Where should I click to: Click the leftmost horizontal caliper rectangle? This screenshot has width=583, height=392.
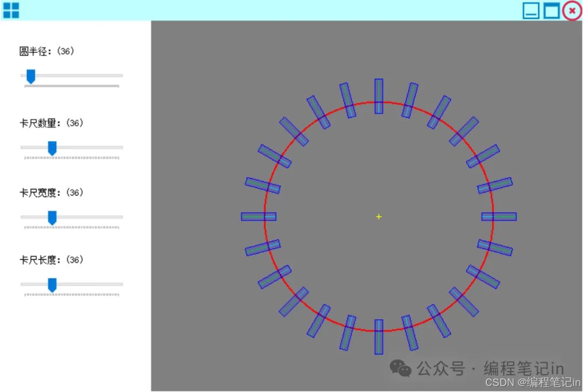coord(259,217)
